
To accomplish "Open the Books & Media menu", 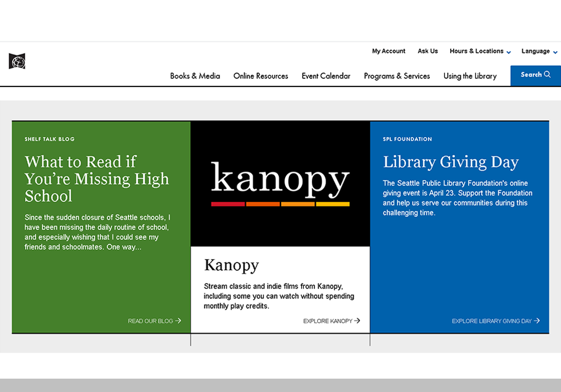I will point(195,75).
